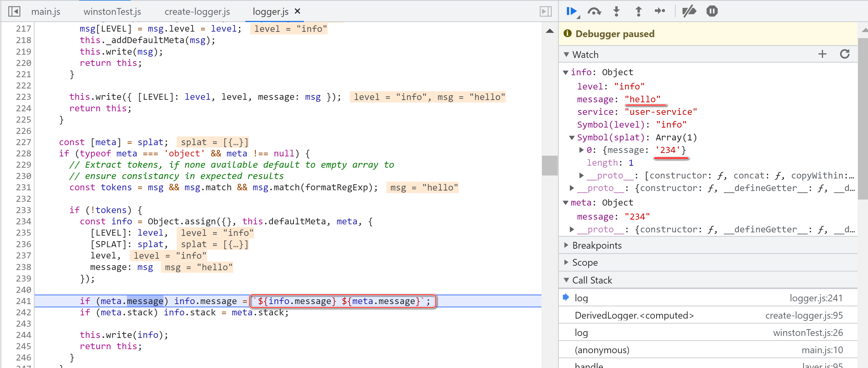Select DerivedLogger.<computed> call stack frame

tap(634, 315)
